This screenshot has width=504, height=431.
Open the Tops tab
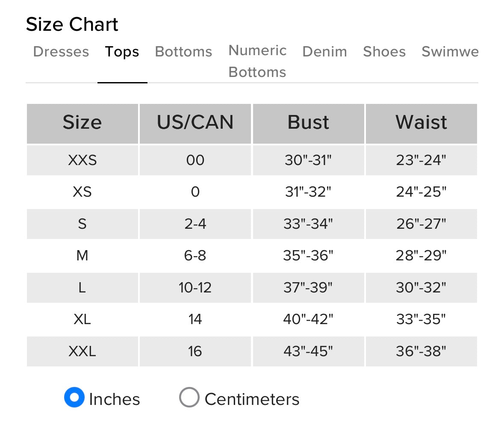pos(122,51)
